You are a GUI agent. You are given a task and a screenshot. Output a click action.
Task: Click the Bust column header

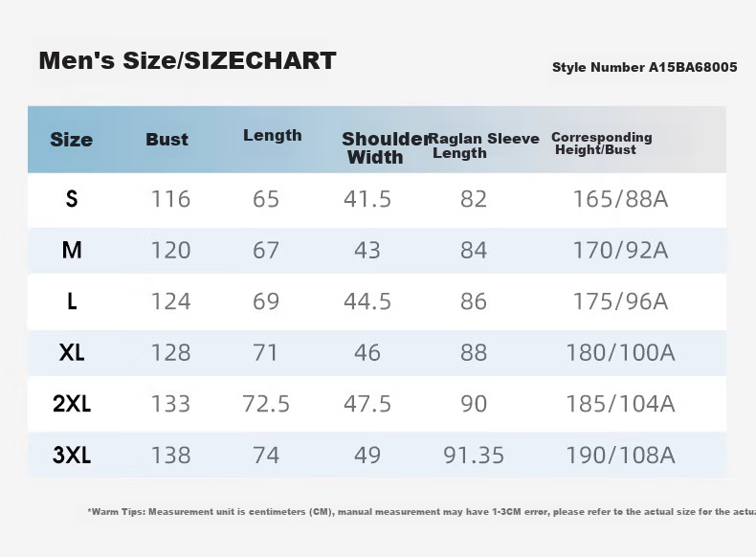coord(167,140)
